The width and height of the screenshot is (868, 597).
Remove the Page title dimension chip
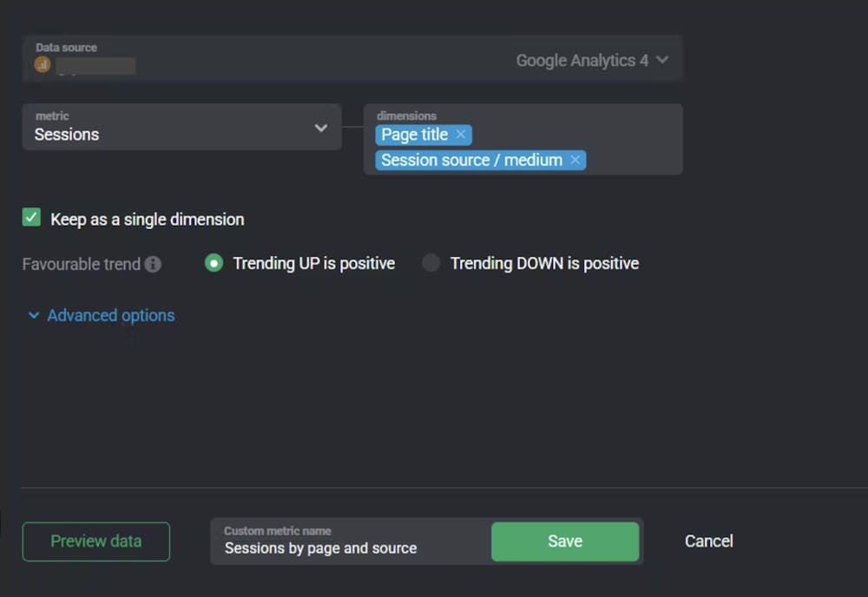(x=461, y=134)
